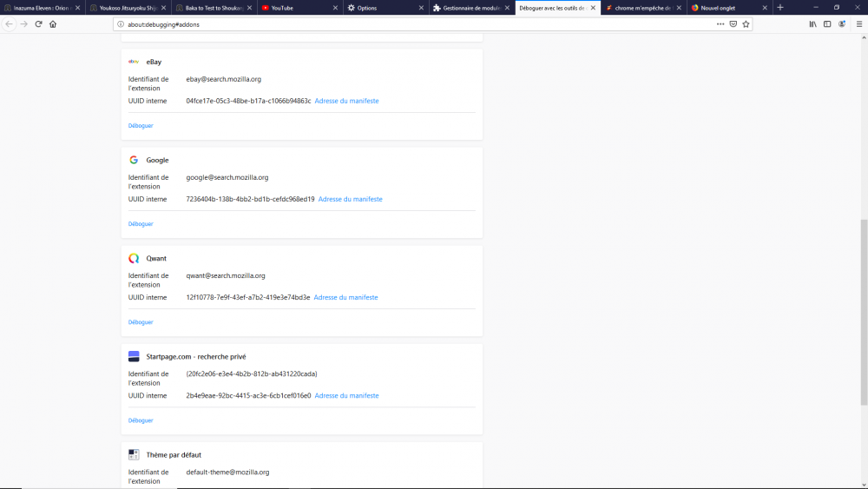Select the default-theme@mozilla.org identifier

coord(227,472)
